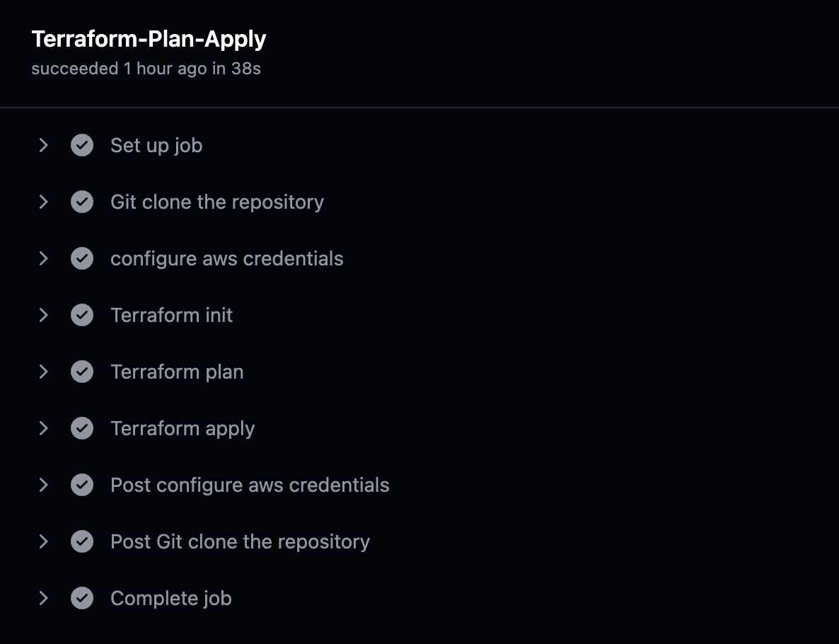Click the Set up job success checkmark icon
This screenshot has height=644, width=839.
tap(82, 145)
